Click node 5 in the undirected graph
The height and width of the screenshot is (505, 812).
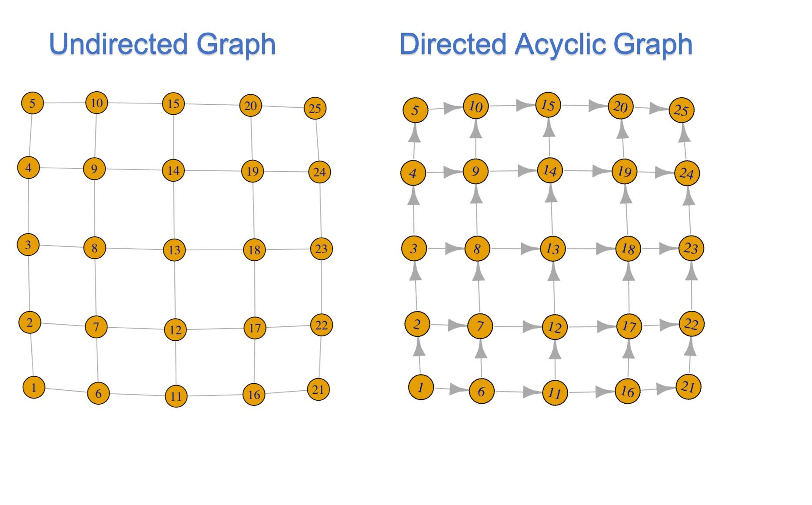pos(33,103)
